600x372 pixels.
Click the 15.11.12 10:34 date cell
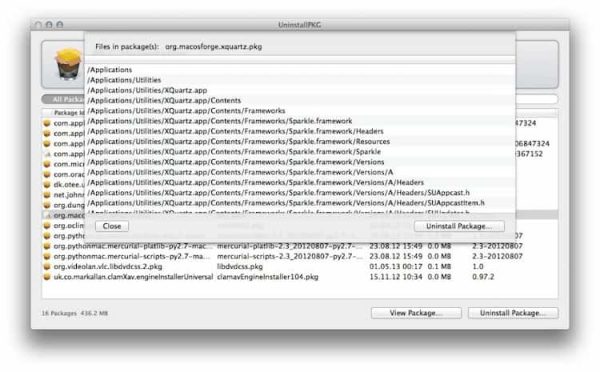click(x=396, y=277)
